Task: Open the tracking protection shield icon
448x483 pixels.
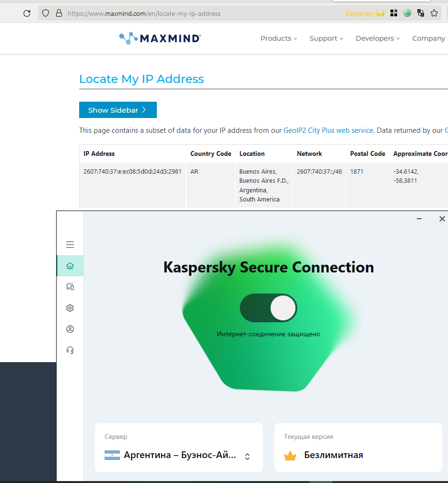Action: (x=46, y=13)
